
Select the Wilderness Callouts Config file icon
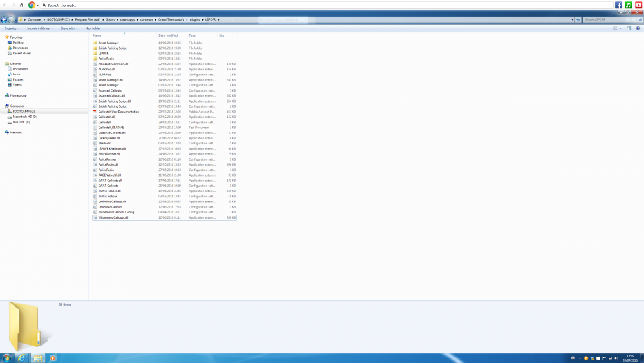(95, 212)
